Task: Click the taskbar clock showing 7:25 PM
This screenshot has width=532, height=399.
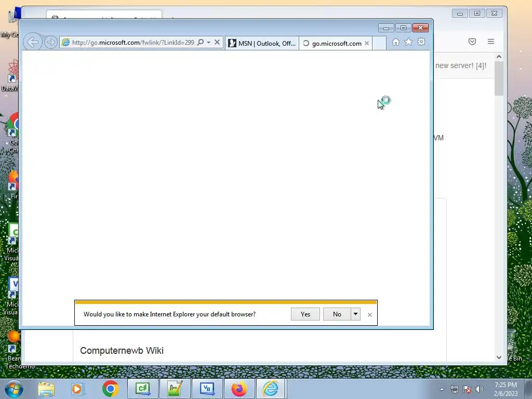Action: (x=506, y=389)
